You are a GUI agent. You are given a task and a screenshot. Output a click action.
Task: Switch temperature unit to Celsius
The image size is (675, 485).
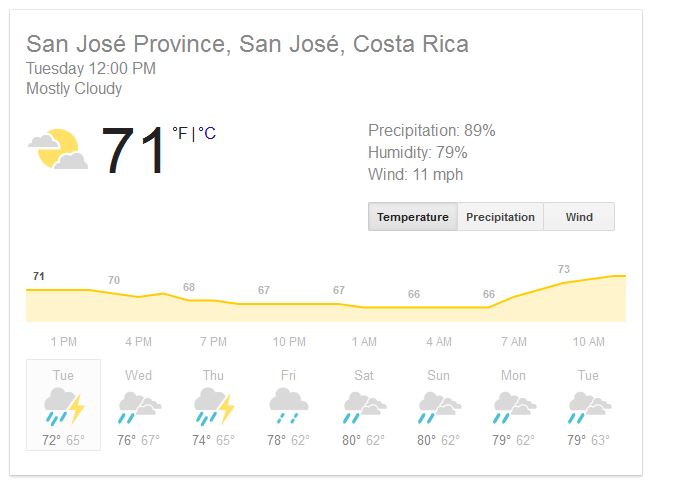(207, 133)
